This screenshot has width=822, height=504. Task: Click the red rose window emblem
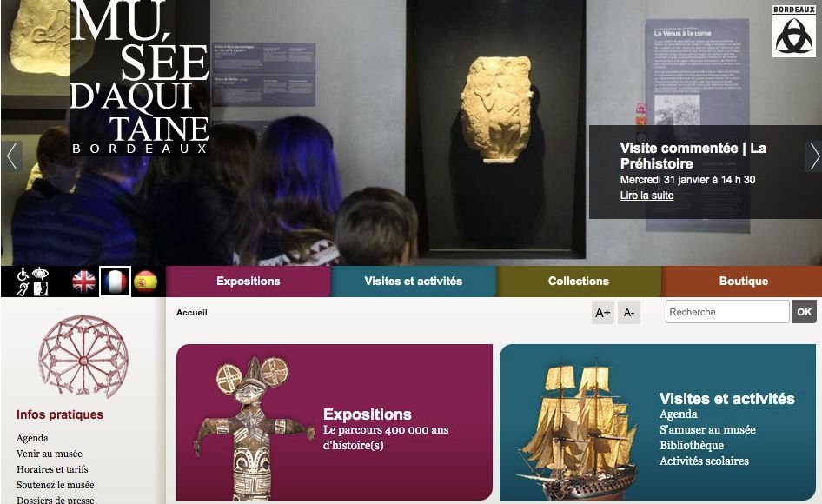83,356
